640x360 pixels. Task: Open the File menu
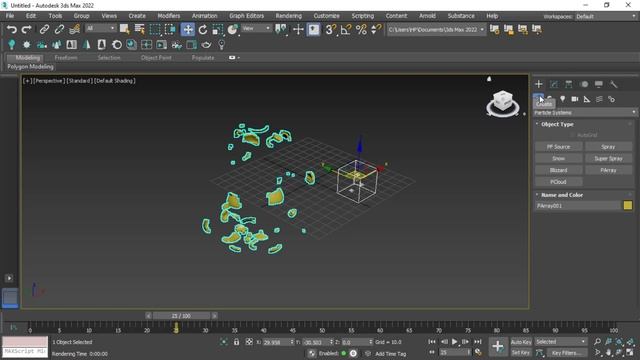pyautogui.click(x=10, y=16)
